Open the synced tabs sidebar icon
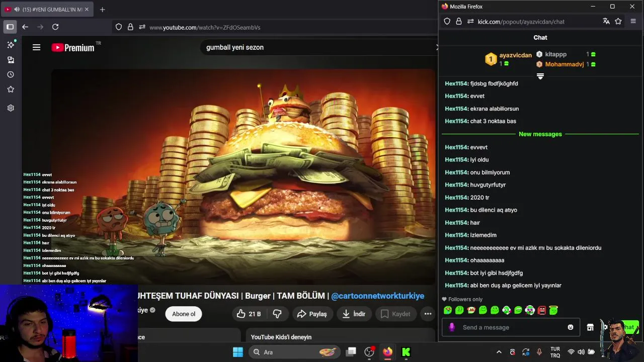 pyautogui.click(x=11, y=60)
